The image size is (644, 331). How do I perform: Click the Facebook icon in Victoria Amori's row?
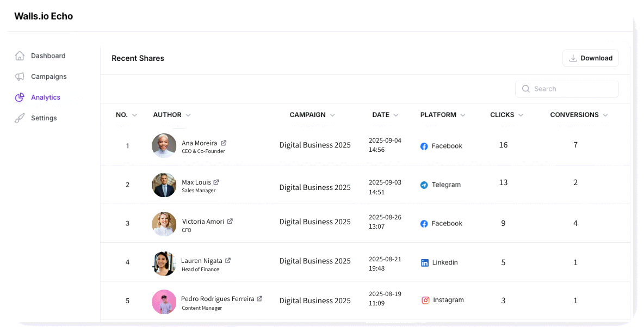click(424, 224)
